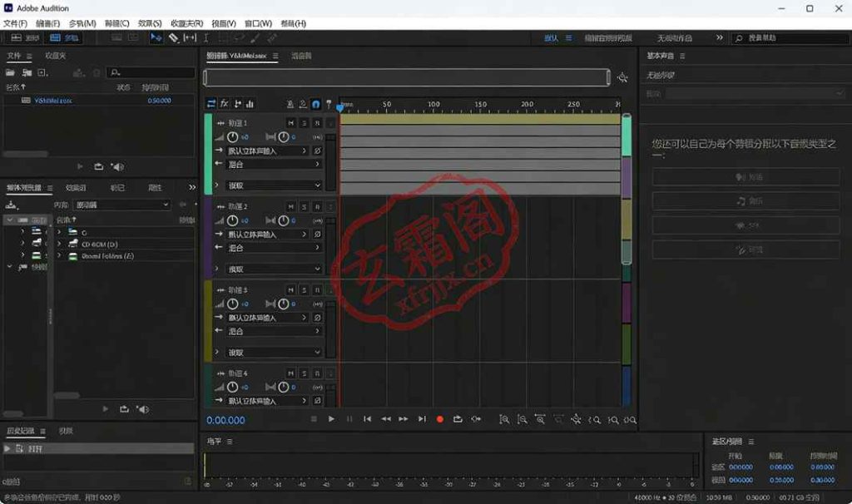Show hidden Media Browser panel tabs

[192, 187]
